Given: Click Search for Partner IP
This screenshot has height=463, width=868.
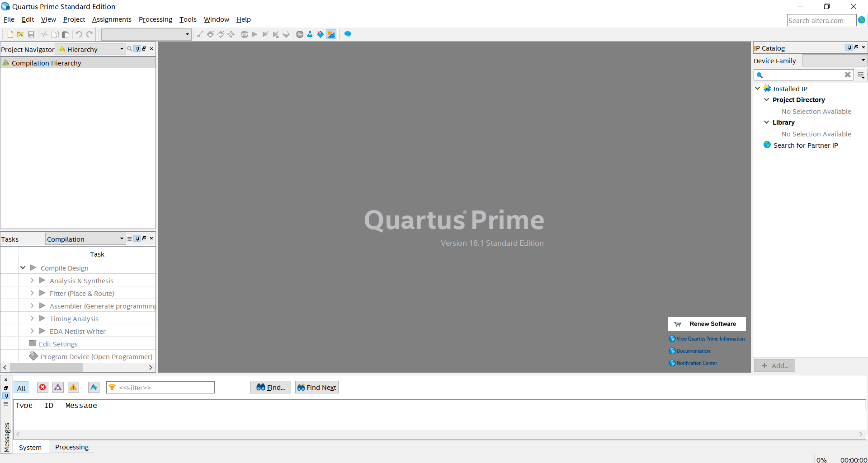Looking at the screenshot, I should pos(806,145).
